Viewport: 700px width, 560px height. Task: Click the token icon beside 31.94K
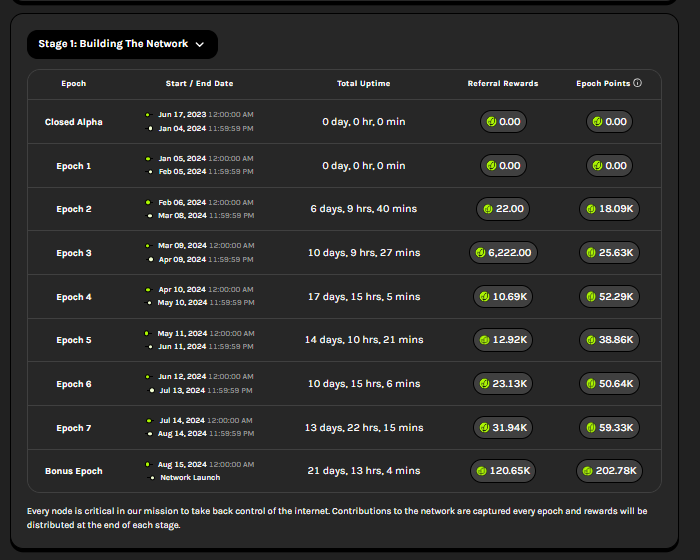point(484,428)
